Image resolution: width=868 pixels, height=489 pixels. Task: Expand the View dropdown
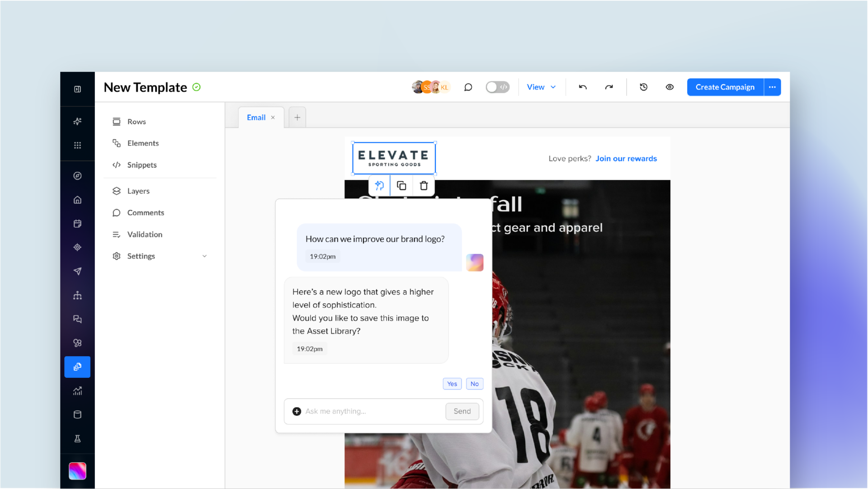coord(541,87)
